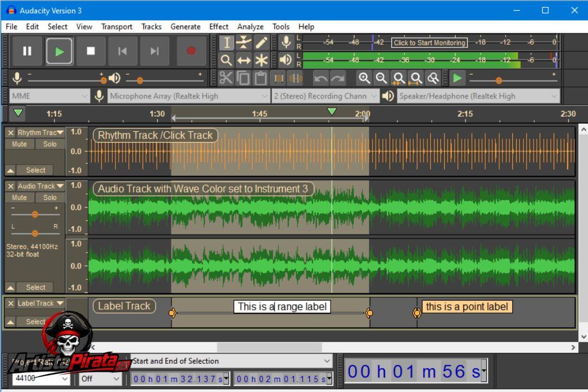Solo the Rhythm Track
The width and height of the screenshot is (588, 392).
click(x=50, y=144)
